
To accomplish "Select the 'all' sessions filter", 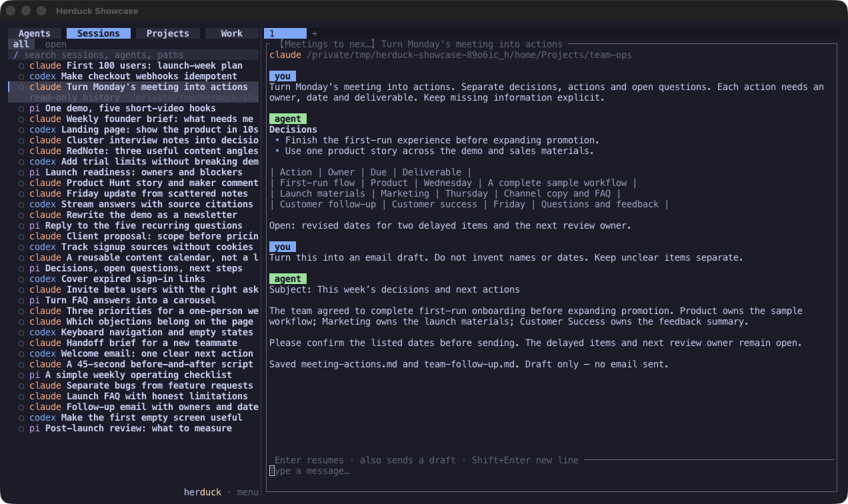I will coord(21,44).
